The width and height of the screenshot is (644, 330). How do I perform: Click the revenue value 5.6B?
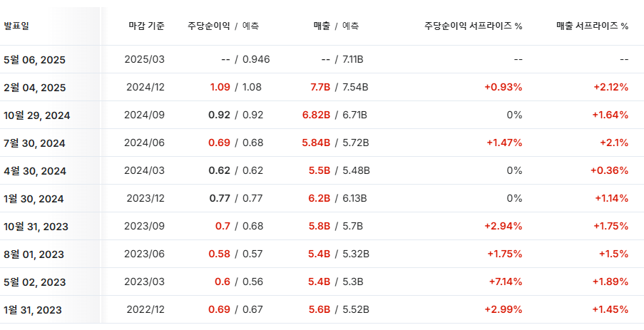(320, 309)
